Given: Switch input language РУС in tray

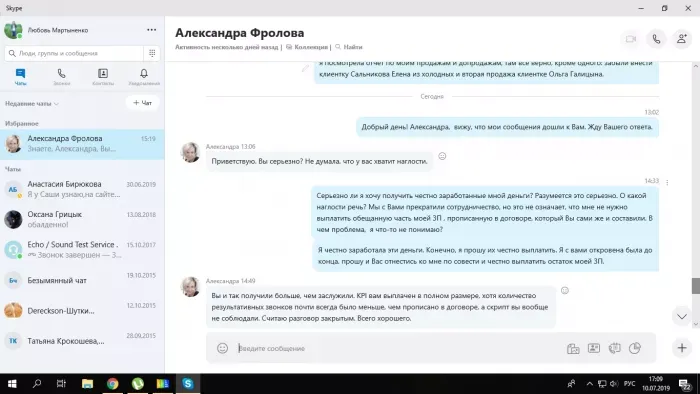Looking at the screenshot, I should (x=629, y=384).
